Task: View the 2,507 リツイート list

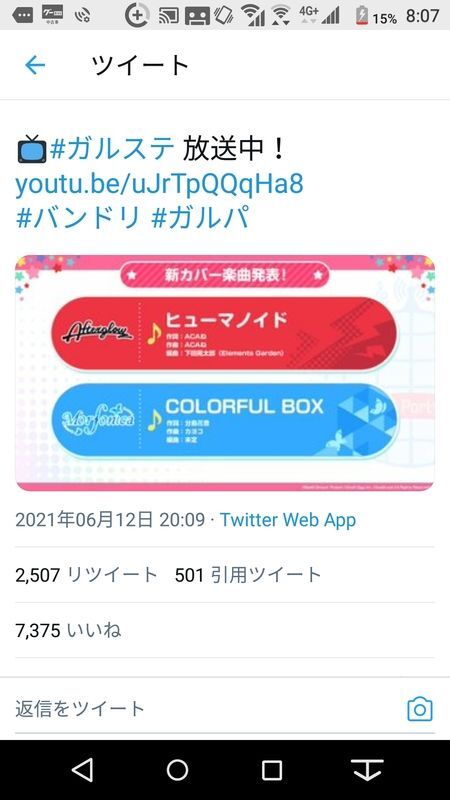Action: (x=86, y=575)
